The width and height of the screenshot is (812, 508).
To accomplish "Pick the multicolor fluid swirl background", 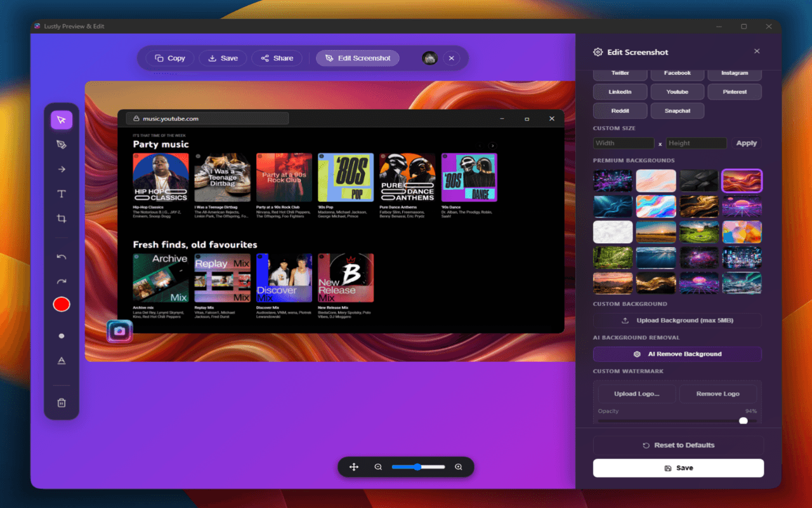I will (656, 206).
